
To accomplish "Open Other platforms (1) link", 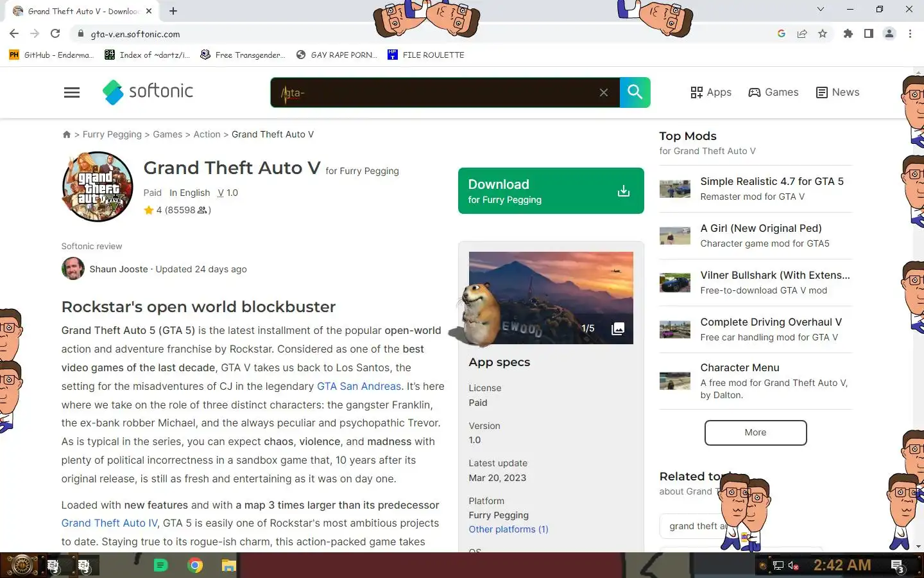I will coord(508,529).
